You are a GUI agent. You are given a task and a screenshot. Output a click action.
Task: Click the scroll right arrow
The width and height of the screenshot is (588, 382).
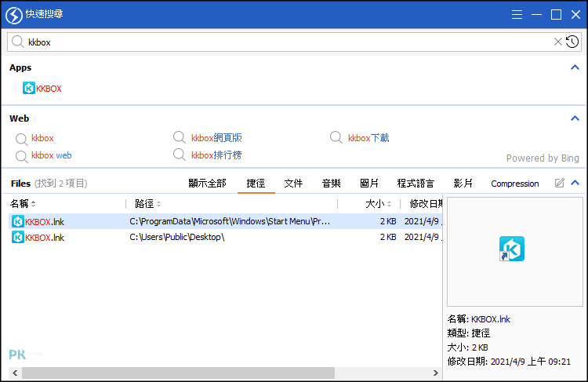pos(435,373)
